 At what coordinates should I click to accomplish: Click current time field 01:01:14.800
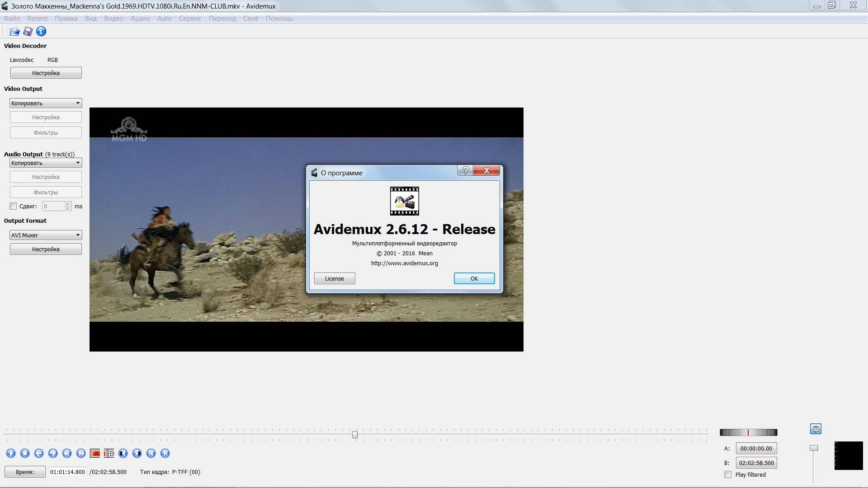[x=67, y=472]
